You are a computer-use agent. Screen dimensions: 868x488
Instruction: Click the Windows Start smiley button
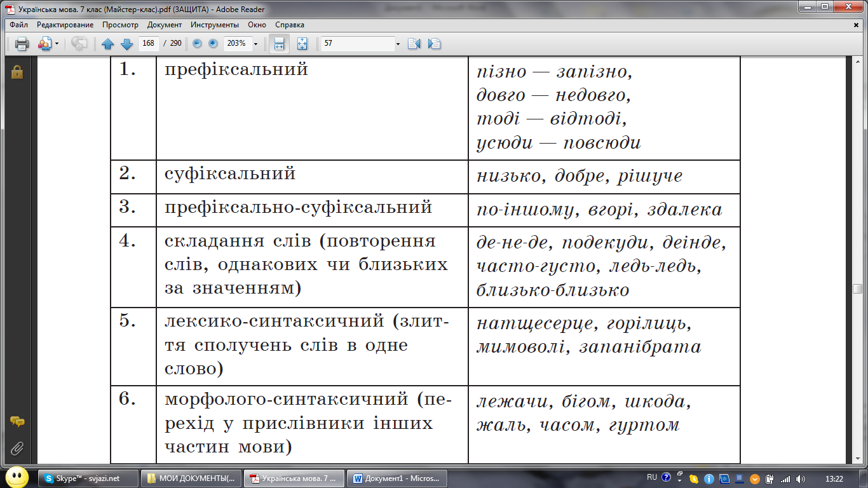[x=17, y=477]
